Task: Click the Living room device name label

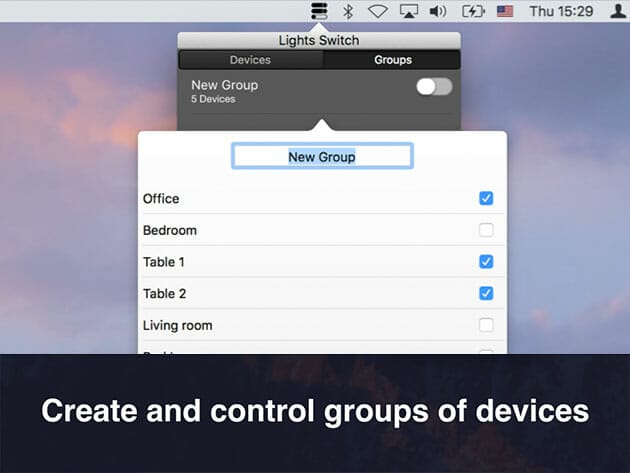Action: 178,325
